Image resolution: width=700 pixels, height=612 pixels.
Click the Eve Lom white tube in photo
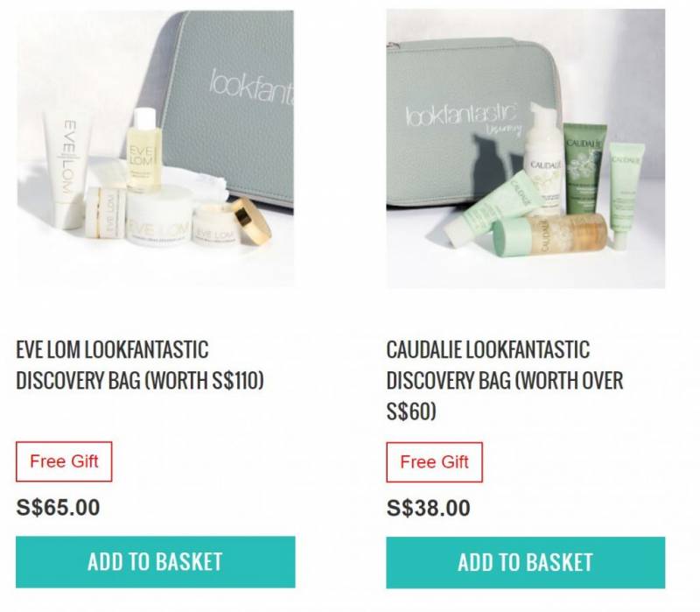pyautogui.click(x=67, y=170)
